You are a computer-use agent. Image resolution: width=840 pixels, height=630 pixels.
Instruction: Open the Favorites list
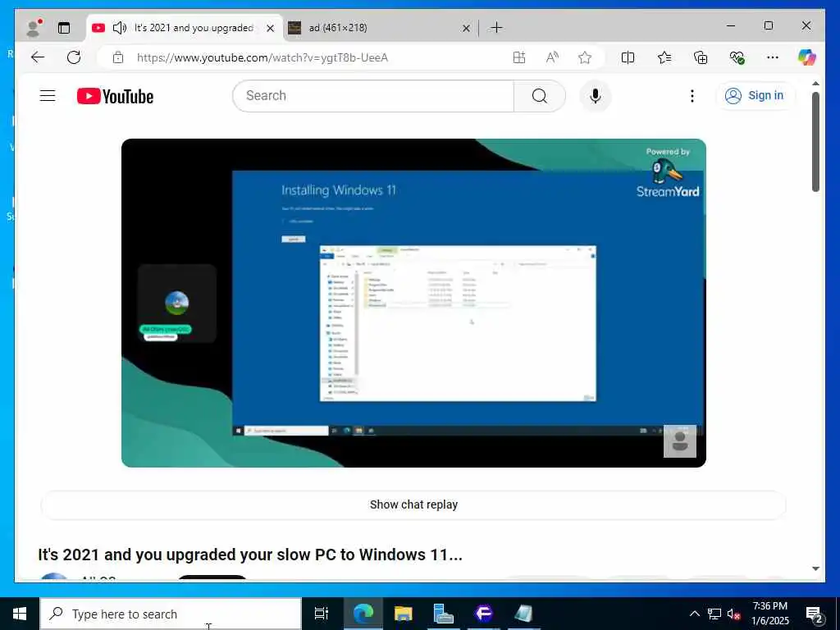(x=664, y=57)
